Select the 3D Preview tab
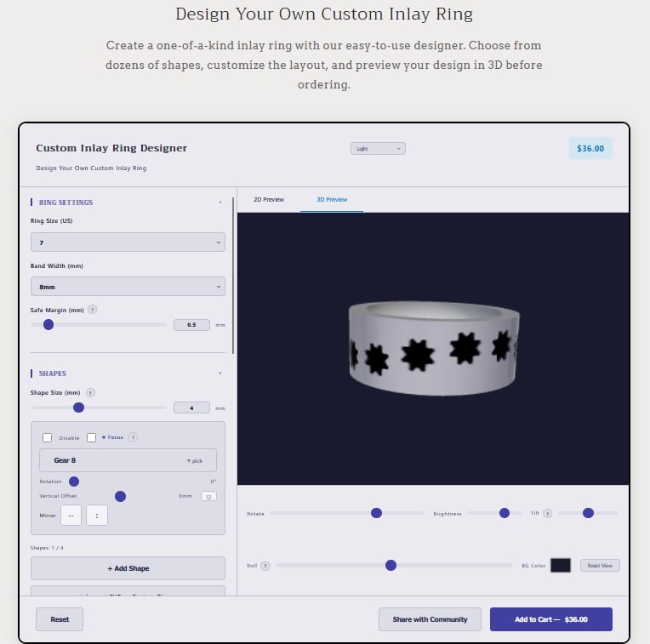Image resolution: width=650 pixels, height=644 pixels. [332, 200]
